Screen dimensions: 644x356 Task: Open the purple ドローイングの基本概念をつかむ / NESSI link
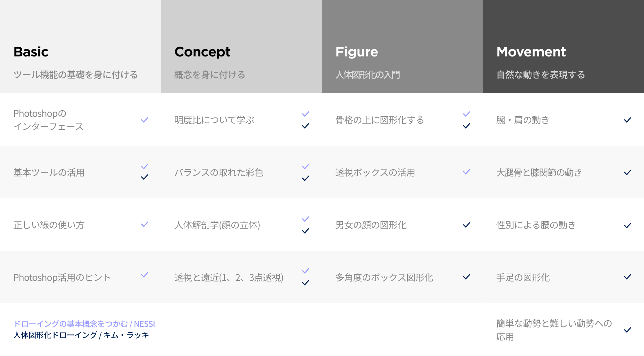tap(84, 324)
